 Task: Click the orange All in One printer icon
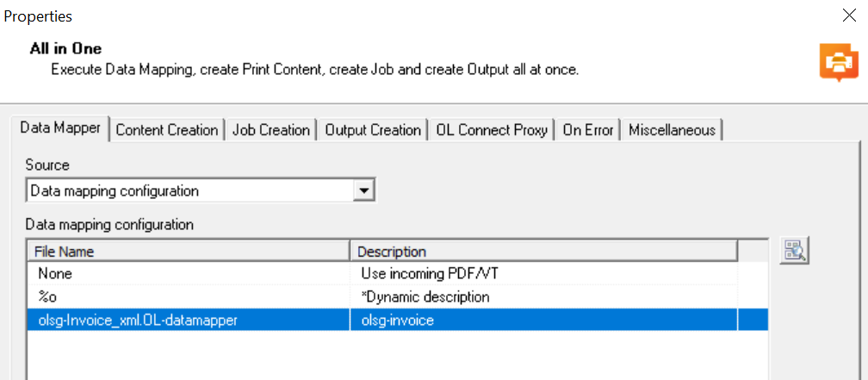point(838,62)
